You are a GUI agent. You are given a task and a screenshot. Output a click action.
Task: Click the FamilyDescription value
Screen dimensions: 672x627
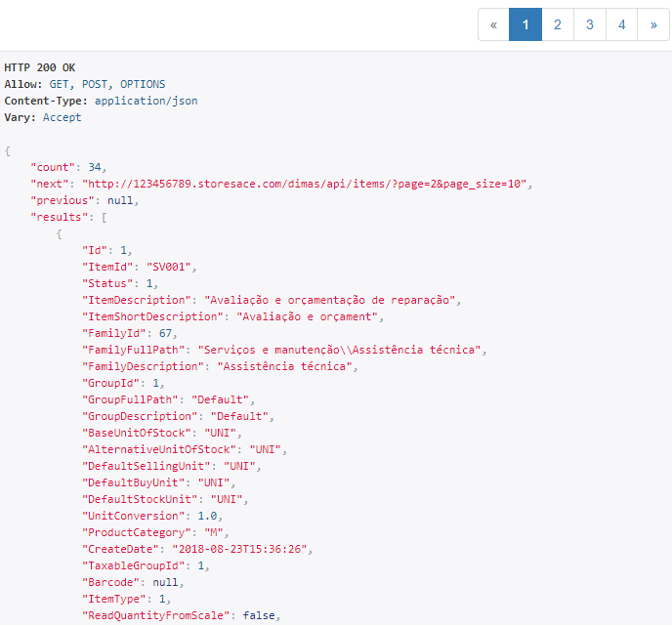click(284, 366)
